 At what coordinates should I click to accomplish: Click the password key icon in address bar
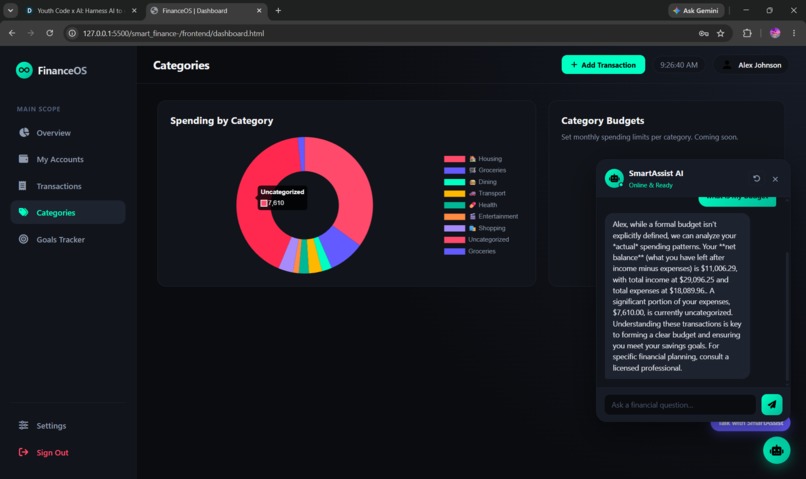[x=703, y=33]
